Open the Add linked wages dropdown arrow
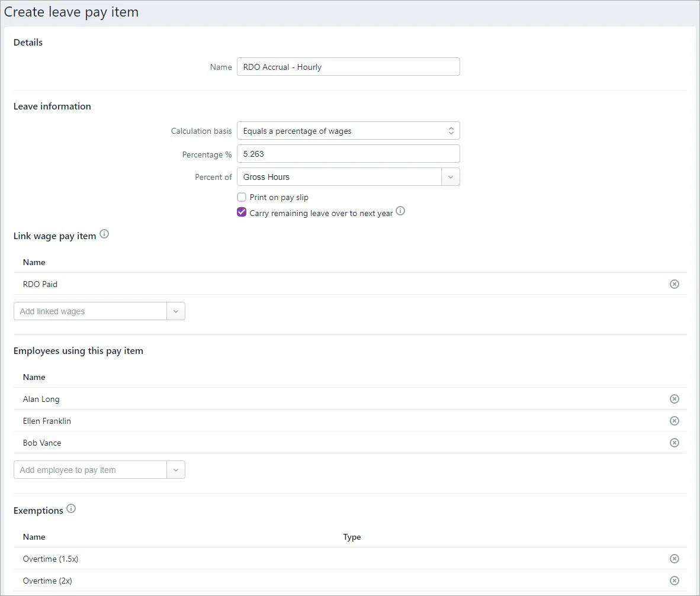700x596 pixels. coord(176,311)
